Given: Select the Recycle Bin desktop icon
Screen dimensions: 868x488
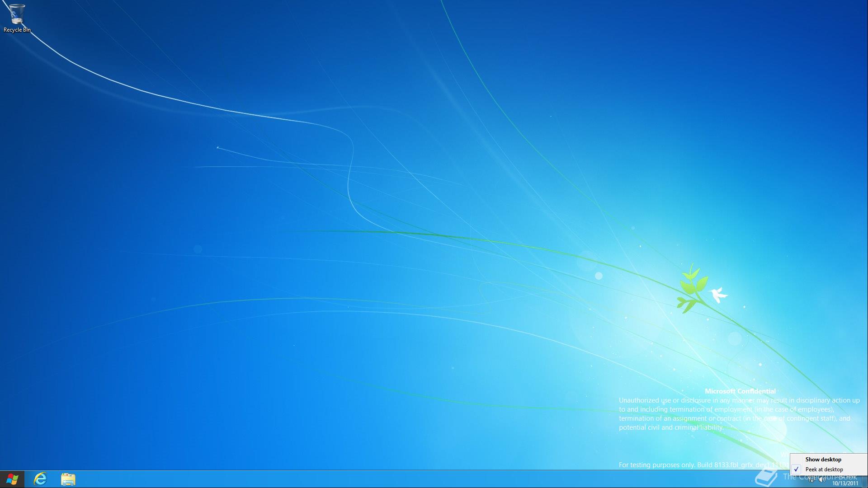Looking at the screenshot, I should click(17, 14).
